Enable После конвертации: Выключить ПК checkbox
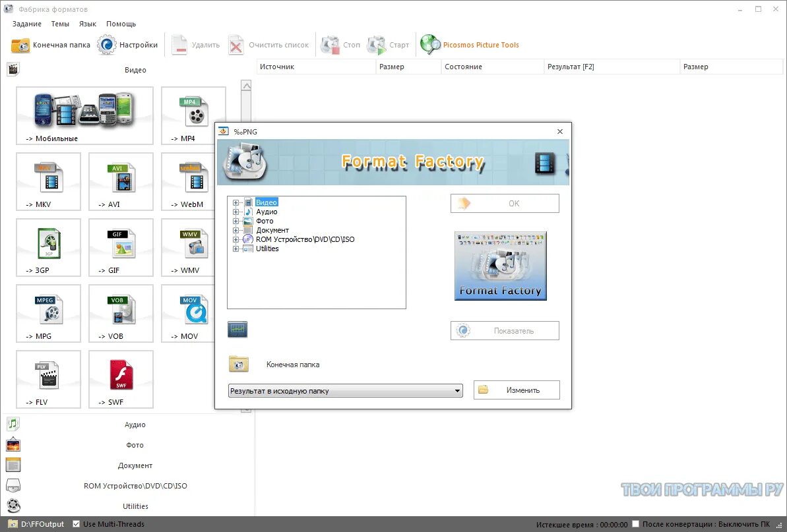 click(x=635, y=524)
